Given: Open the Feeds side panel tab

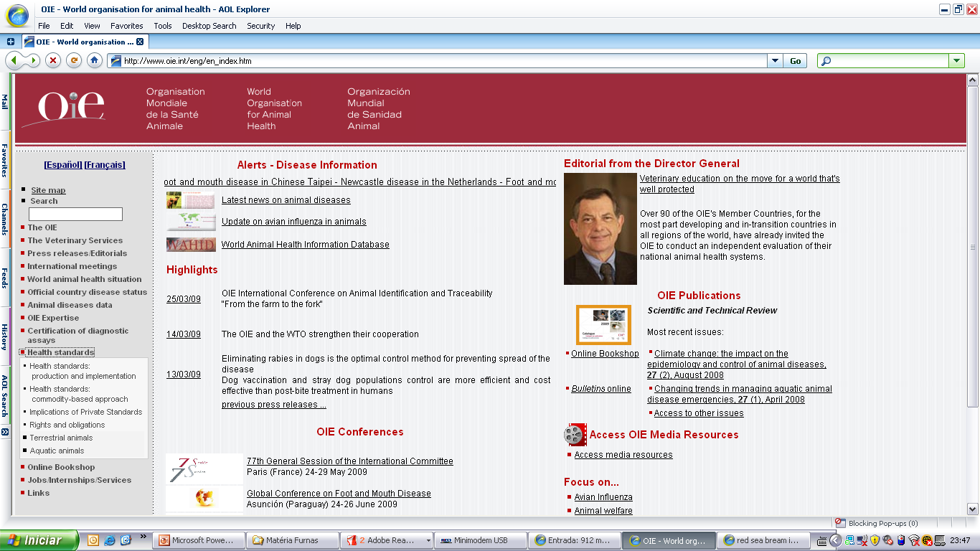Looking at the screenshot, I should 5,278.
